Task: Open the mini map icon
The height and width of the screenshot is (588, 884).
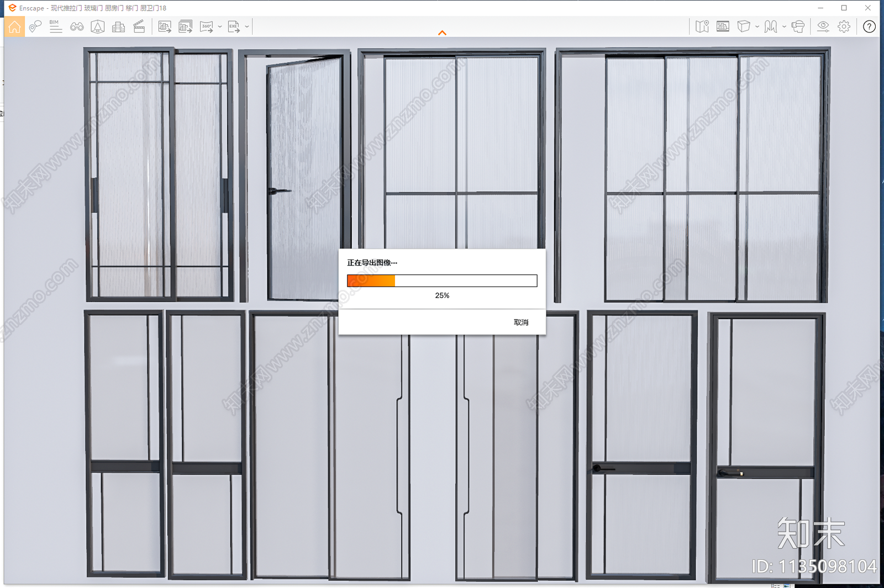Action: pos(702,27)
